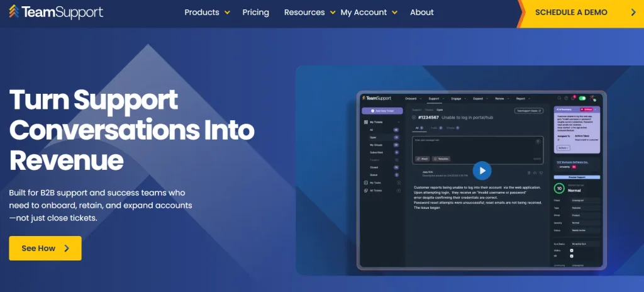Viewport: 644px width, 292px height.
Task: Play the product demo video
Action: point(482,171)
